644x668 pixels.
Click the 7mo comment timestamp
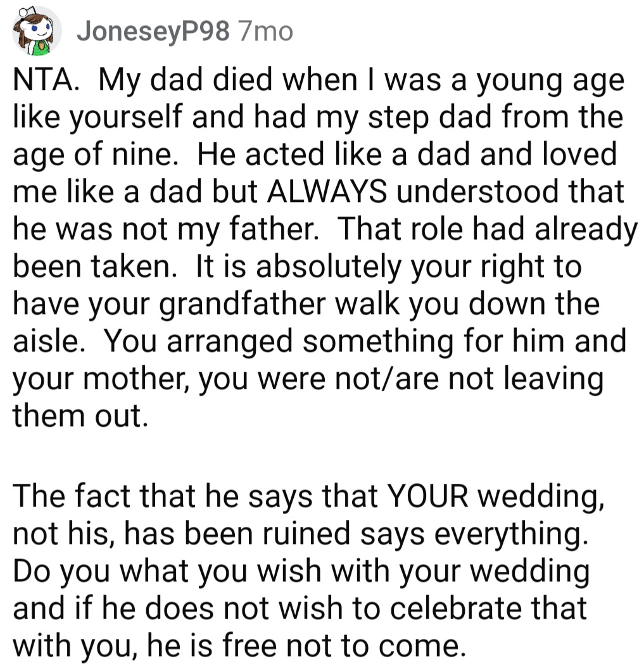pyautogui.click(x=266, y=32)
